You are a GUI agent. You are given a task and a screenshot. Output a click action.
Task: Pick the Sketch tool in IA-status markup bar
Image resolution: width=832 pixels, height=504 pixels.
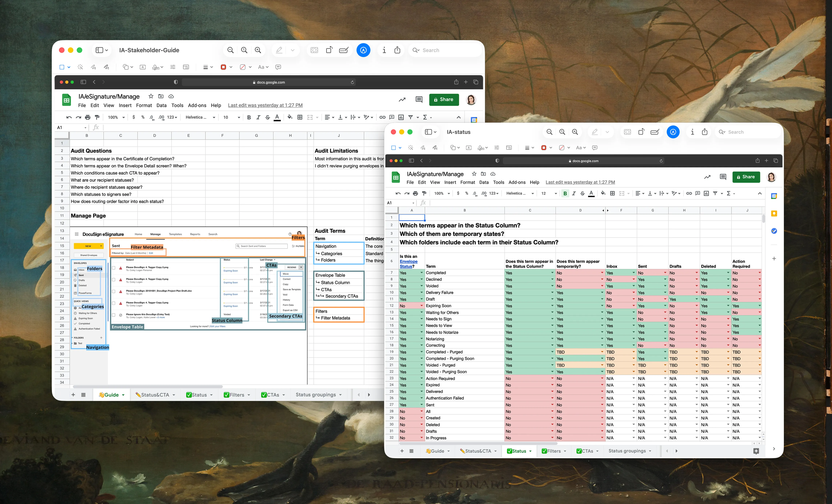pos(423,148)
